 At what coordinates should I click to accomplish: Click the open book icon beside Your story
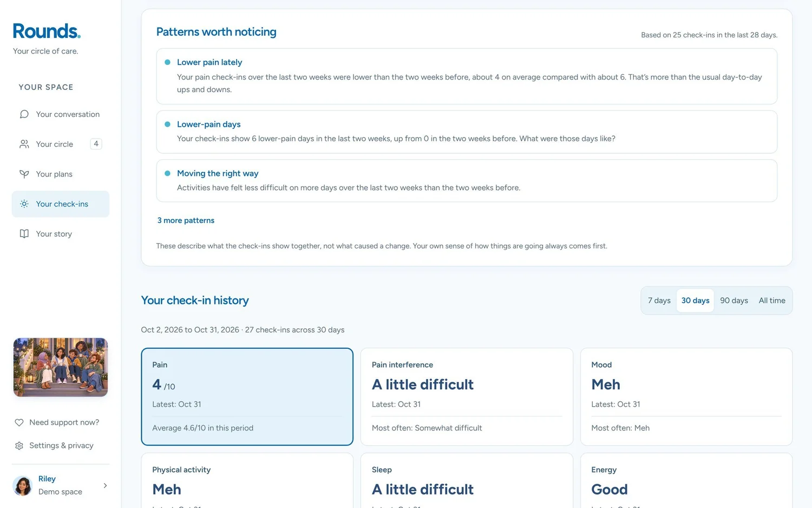click(24, 234)
